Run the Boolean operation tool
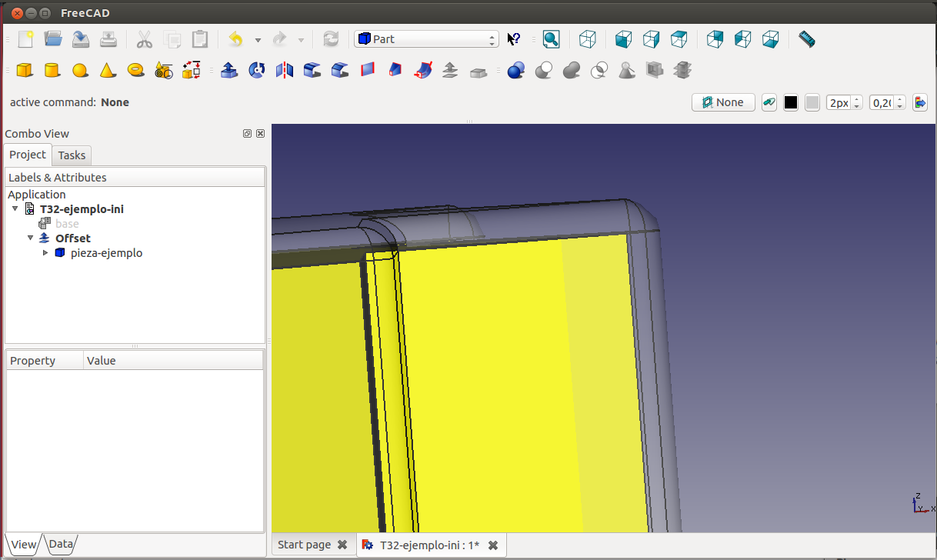 pos(515,71)
